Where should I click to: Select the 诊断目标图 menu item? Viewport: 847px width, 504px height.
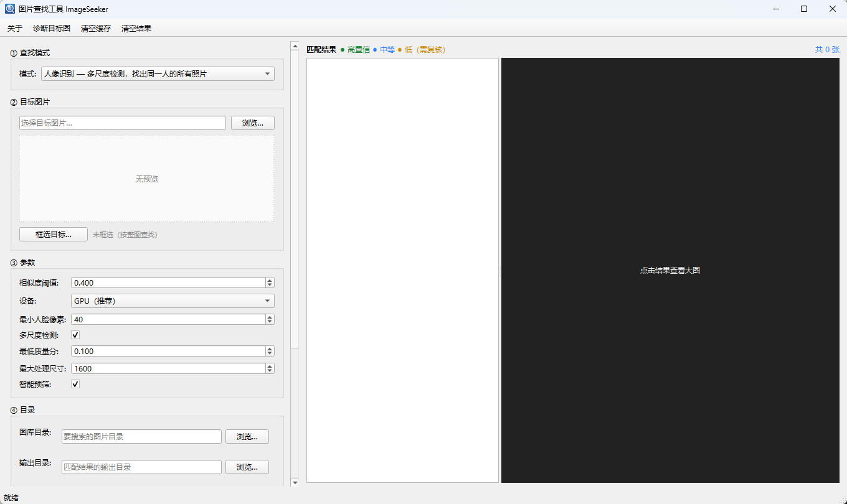point(52,29)
